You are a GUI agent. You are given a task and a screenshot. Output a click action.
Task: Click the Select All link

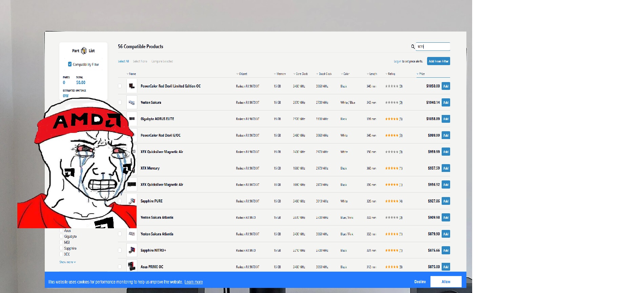123,61
